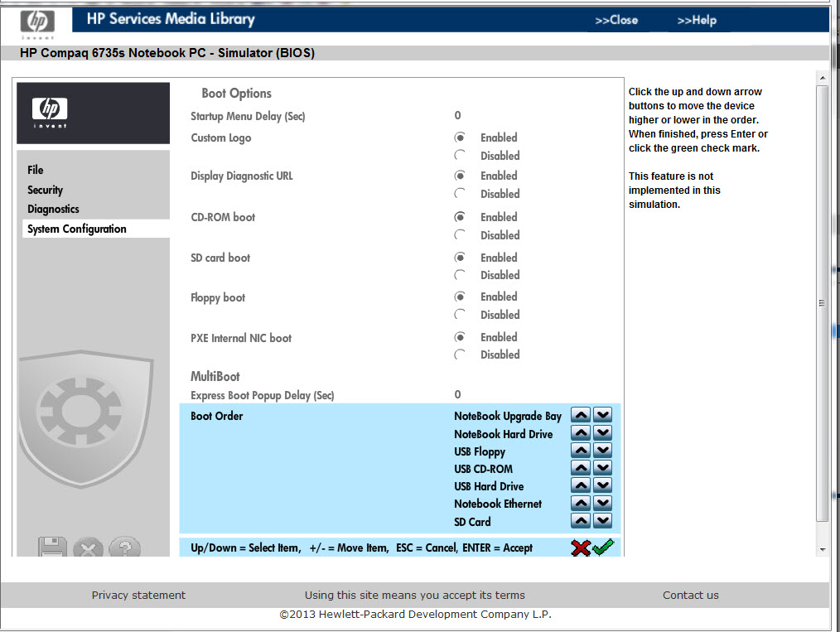Click the >>Close link
Viewport: 840px width, 632px height.
pos(616,21)
